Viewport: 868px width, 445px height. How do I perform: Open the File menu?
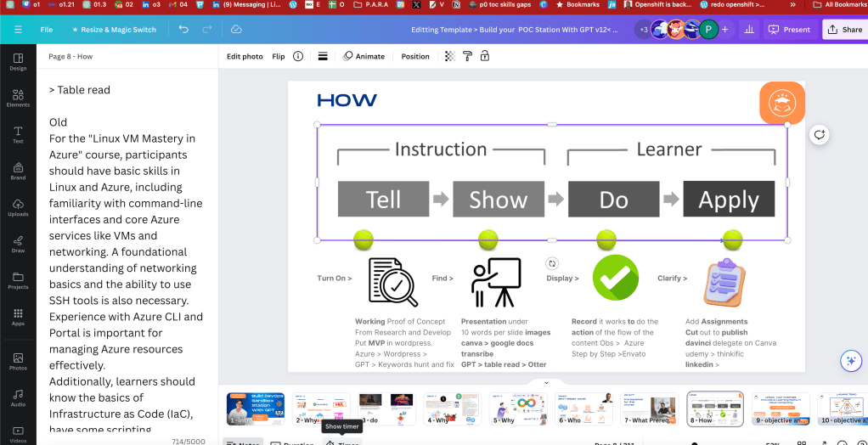[47, 30]
